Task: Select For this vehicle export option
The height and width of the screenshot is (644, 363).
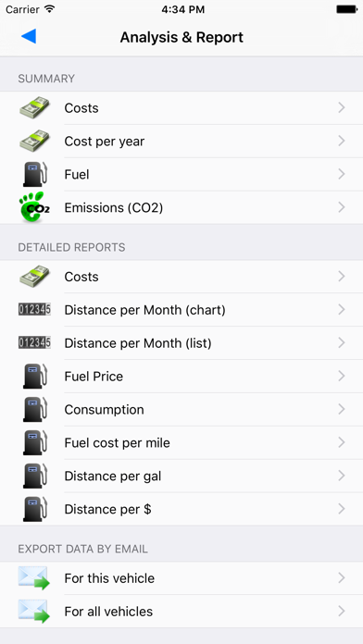Action: point(181,578)
